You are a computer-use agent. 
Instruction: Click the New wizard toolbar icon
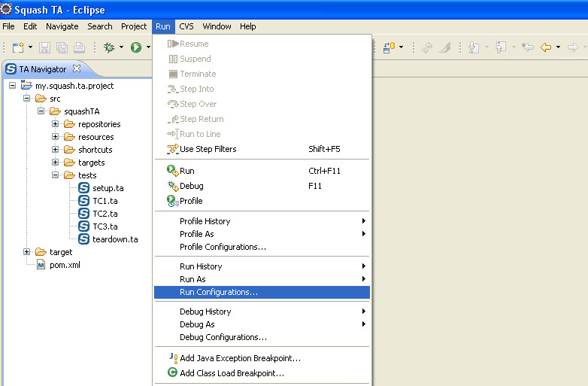pyautogui.click(x=18, y=47)
